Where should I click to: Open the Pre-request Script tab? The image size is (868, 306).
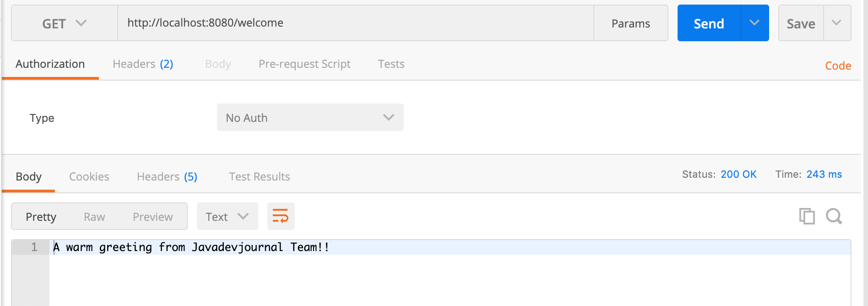tap(304, 64)
